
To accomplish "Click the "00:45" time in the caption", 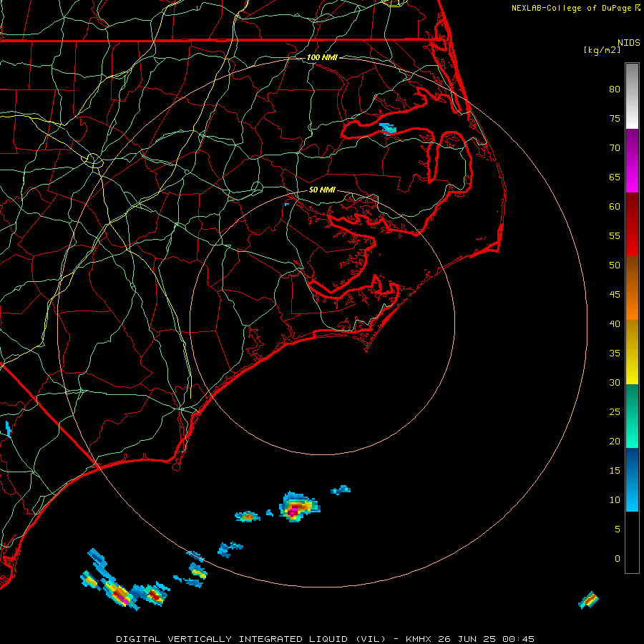I will click(x=518, y=639).
